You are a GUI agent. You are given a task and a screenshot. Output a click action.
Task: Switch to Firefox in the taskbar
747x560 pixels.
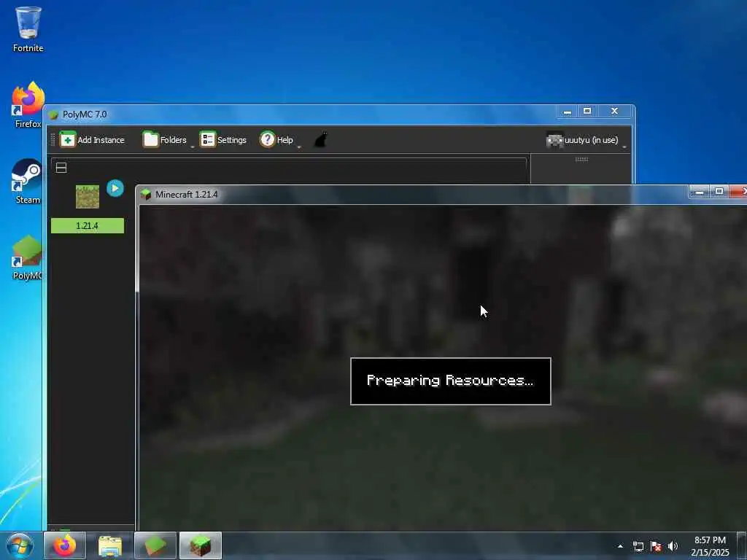pyautogui.click(x=65, y=545)
